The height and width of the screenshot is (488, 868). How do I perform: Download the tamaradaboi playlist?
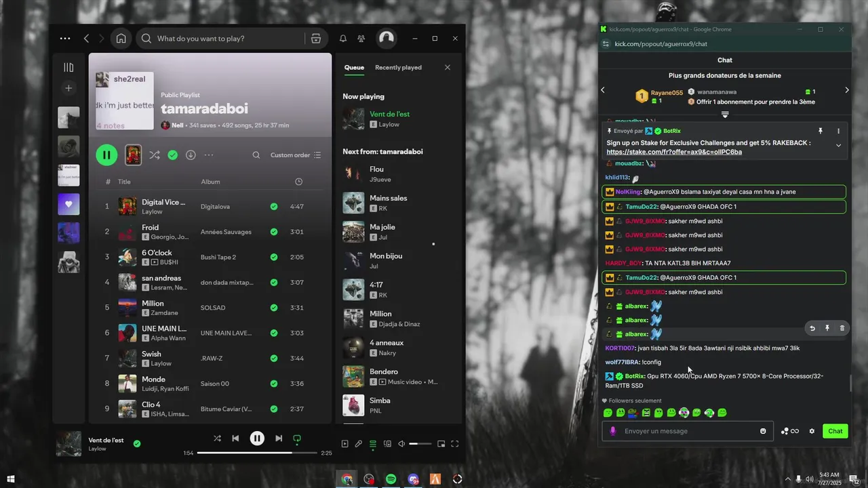point(191,155)
